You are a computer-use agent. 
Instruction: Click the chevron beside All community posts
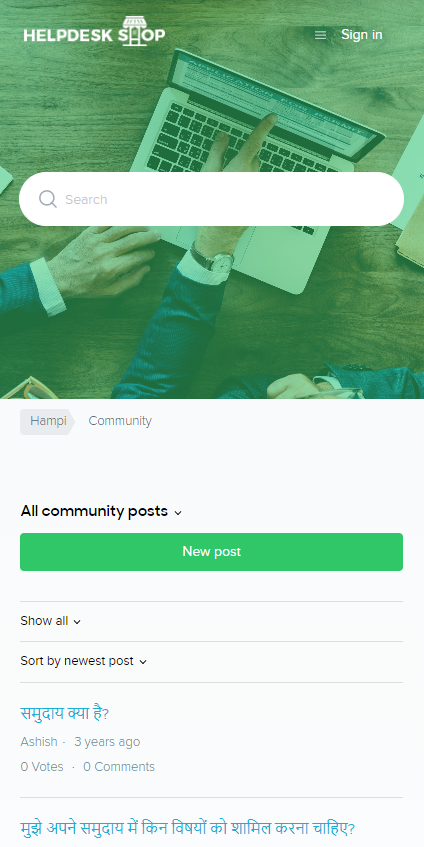pyautogui.click(x=178, y=513)
